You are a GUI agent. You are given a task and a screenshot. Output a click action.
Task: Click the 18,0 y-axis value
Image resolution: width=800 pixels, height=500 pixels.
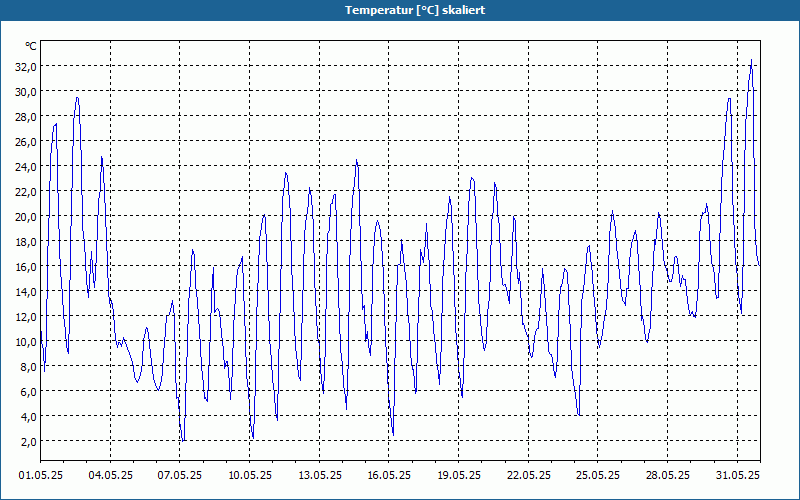(x=26, y=241)
